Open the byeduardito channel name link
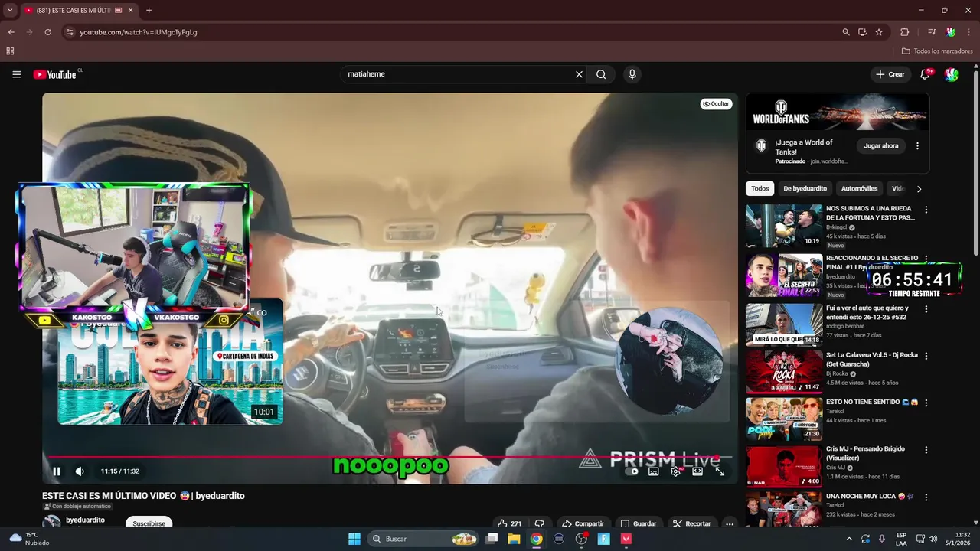This screenshot has height=551, width=980. (x=85, y=520)
